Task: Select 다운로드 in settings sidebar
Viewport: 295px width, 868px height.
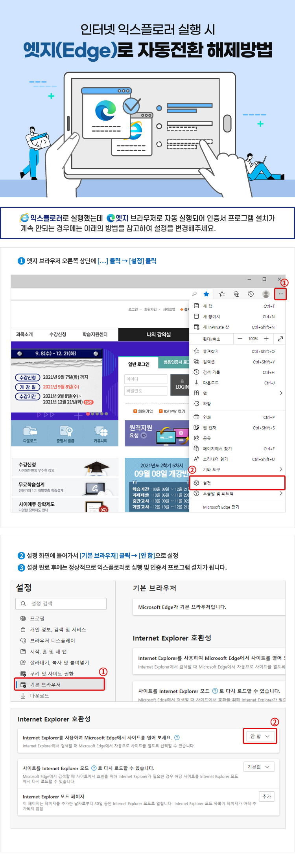Action: click(35, 695)
